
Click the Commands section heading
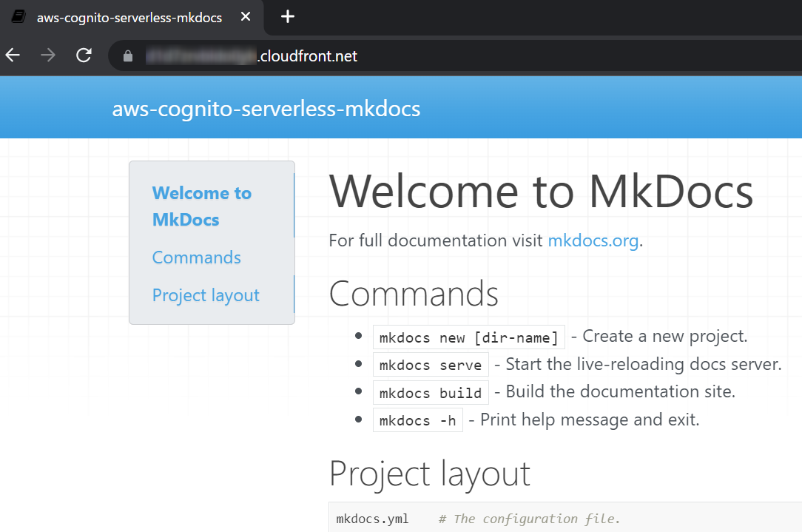414,294
